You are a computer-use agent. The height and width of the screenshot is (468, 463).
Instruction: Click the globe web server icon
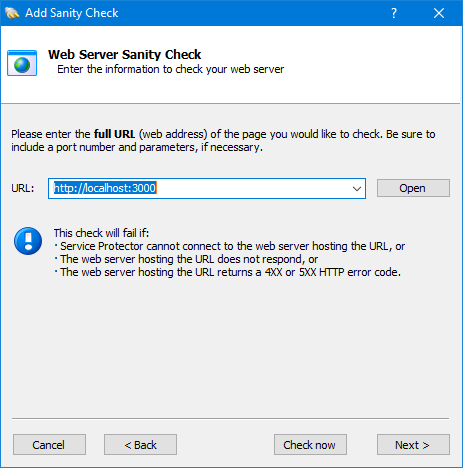pyautogui.click(x=22, y=63)
